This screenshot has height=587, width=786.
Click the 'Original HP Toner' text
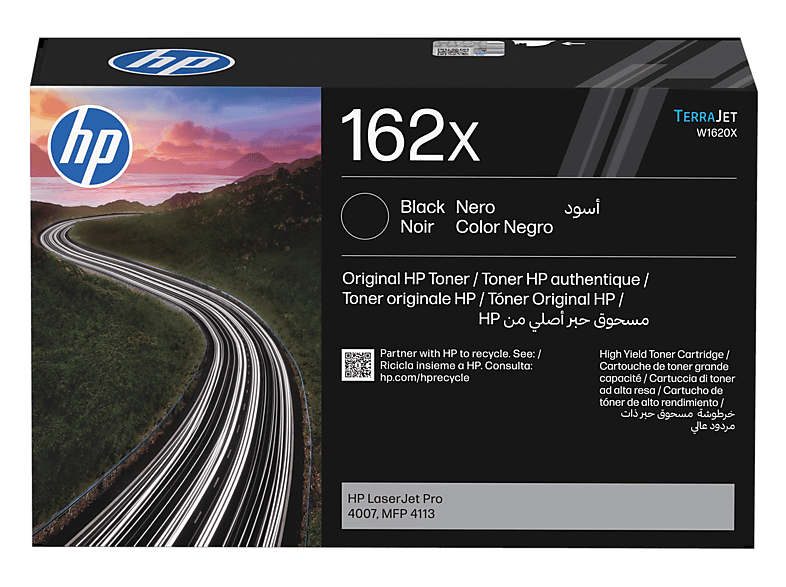[x=406, y=279]
